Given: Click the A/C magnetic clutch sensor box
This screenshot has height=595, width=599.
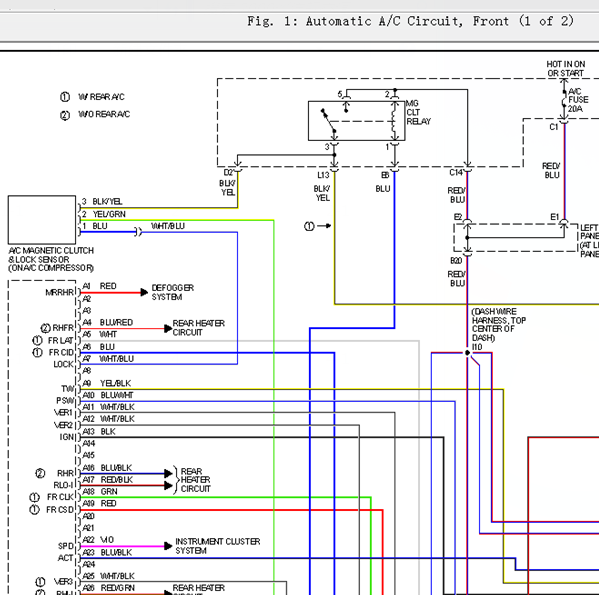Looking at the screenshot, I should (x=42, y=220).
